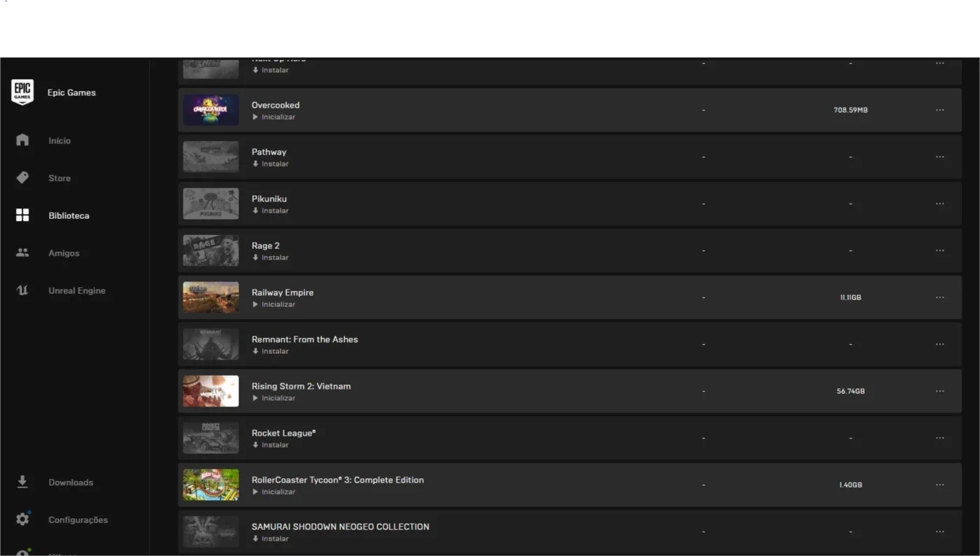Click the Epic Games sidebar title
980x556 pixels.
[71, 92]
